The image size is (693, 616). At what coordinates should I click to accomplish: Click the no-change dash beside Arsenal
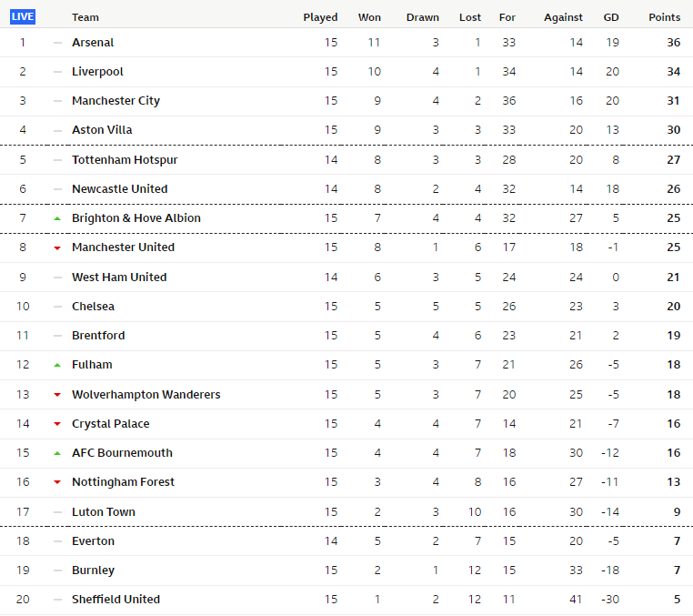[x=57, y=43]
